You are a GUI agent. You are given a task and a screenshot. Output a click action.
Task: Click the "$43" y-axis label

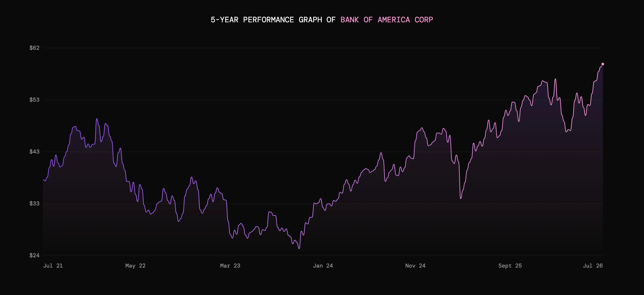pyautogui.click(x=35, y=152)
